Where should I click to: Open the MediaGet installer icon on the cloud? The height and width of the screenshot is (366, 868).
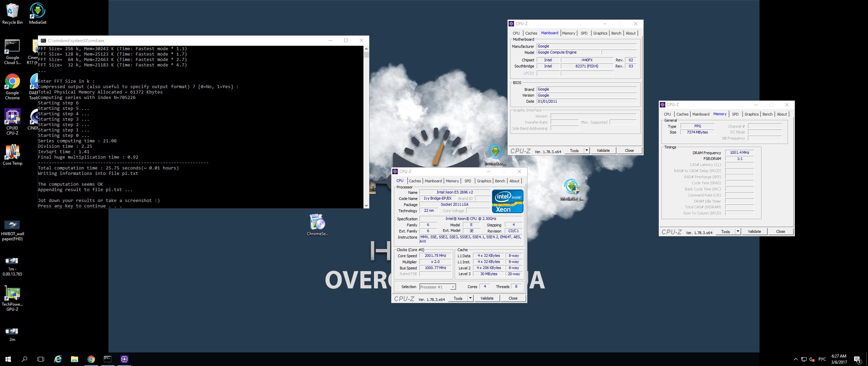click(572, 190)
